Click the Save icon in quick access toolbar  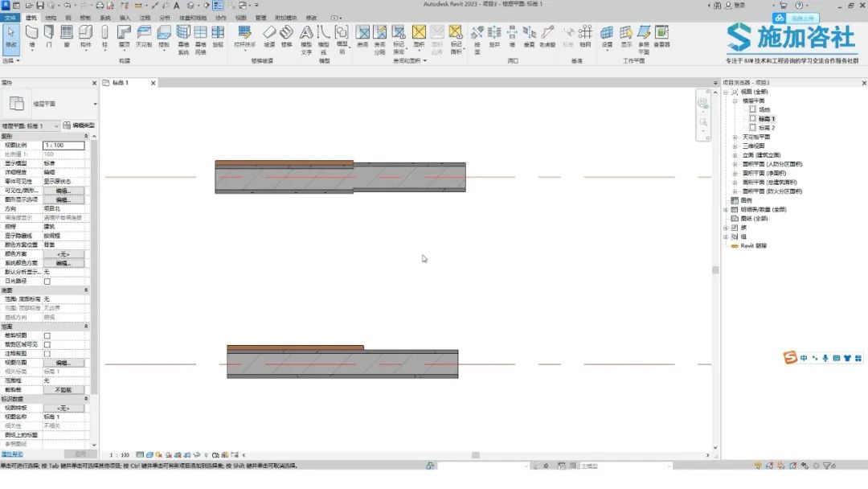(40, 6)
